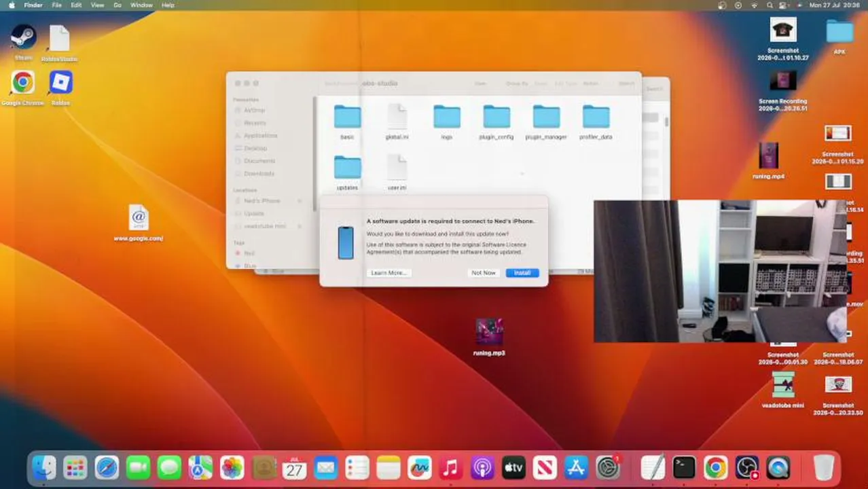Open Apple TV from the Dock
This screenshot has width=868, height=489.
point(513,467)
